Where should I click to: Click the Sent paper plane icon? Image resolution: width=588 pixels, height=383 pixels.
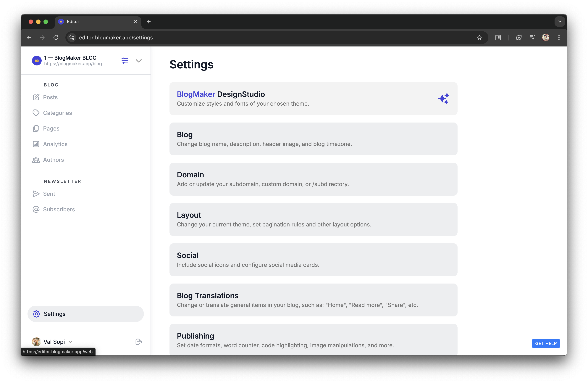[36, 194]
